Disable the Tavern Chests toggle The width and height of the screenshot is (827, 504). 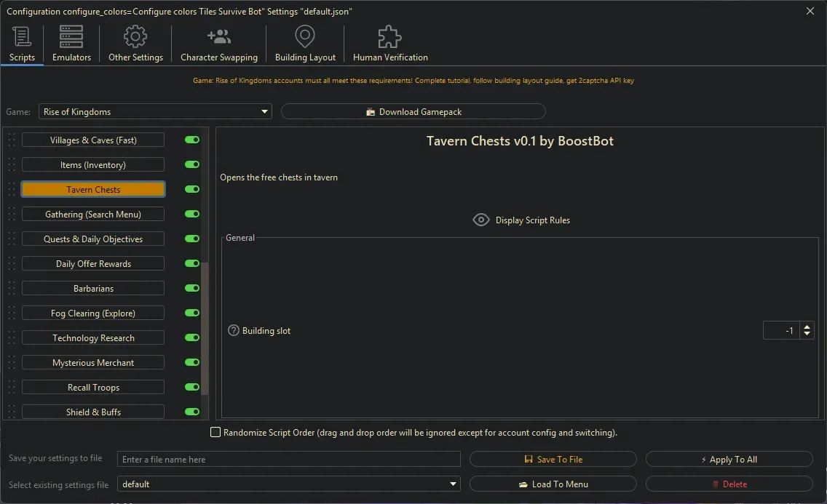(x=191, y=189)
